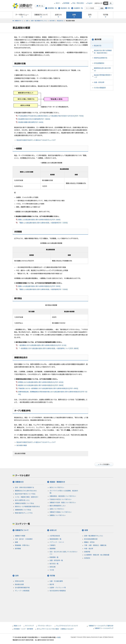Open the 本文へ skip link
This screenshot has height=644, width=126.
(x=58, y=3)
